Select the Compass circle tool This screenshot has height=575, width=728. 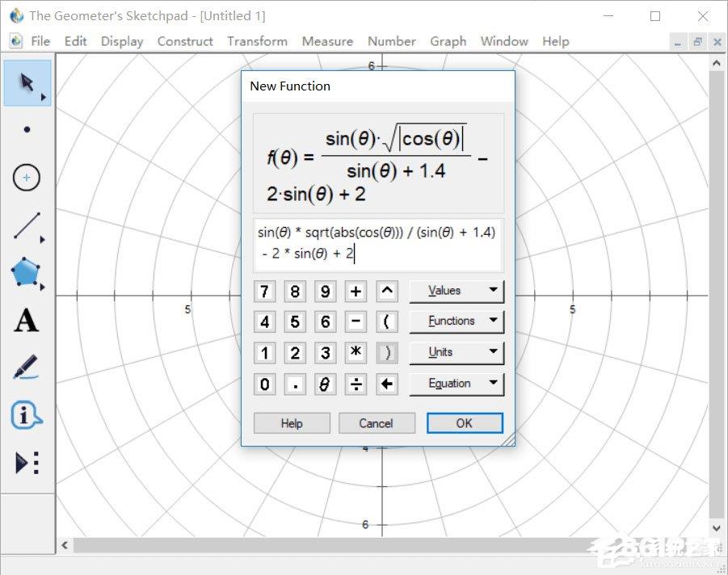(x=27, y=178)
